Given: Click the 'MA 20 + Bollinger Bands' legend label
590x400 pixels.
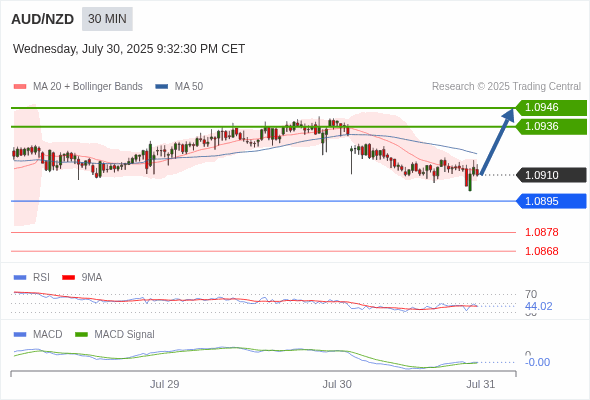Looking at the screenshot, I should (88, 87).
